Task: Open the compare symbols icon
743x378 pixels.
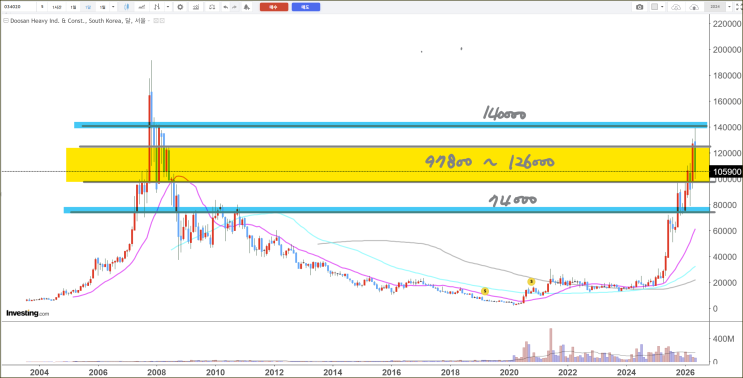Action: click(x=156, y=7)
